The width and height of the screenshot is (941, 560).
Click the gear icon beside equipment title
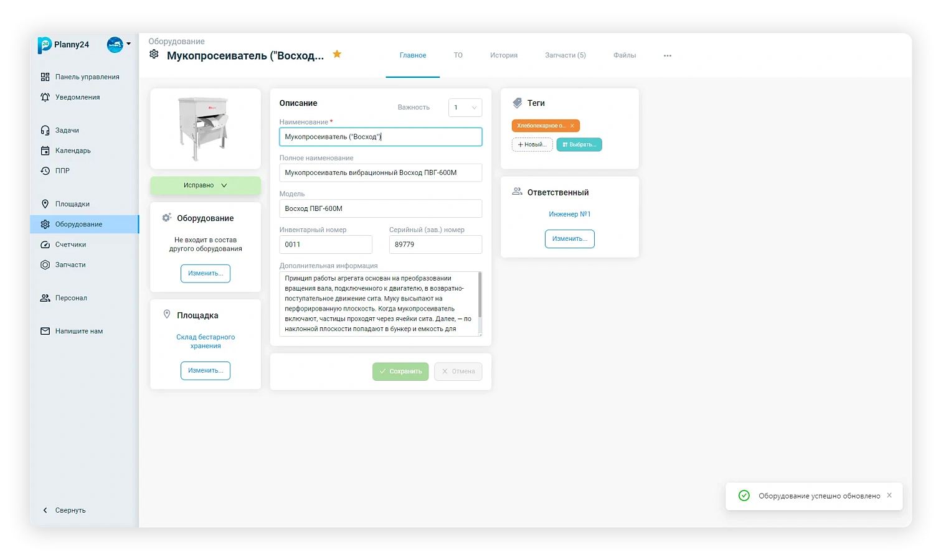click(x=154, y=54)
